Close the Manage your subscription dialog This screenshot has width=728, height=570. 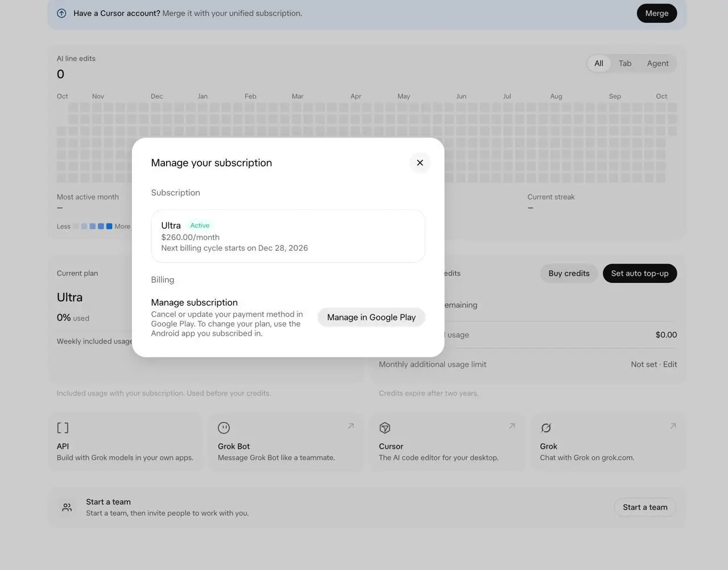tap(420, 163)
